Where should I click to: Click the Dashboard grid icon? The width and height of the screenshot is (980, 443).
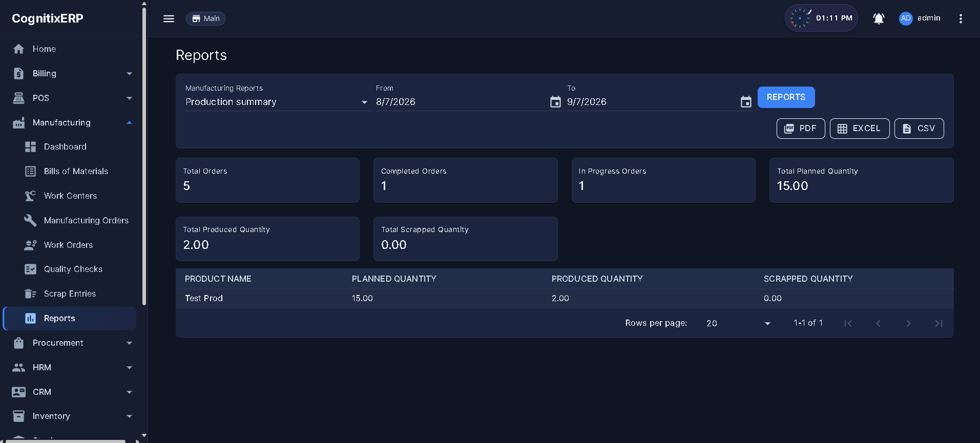[x=31, y=146]
